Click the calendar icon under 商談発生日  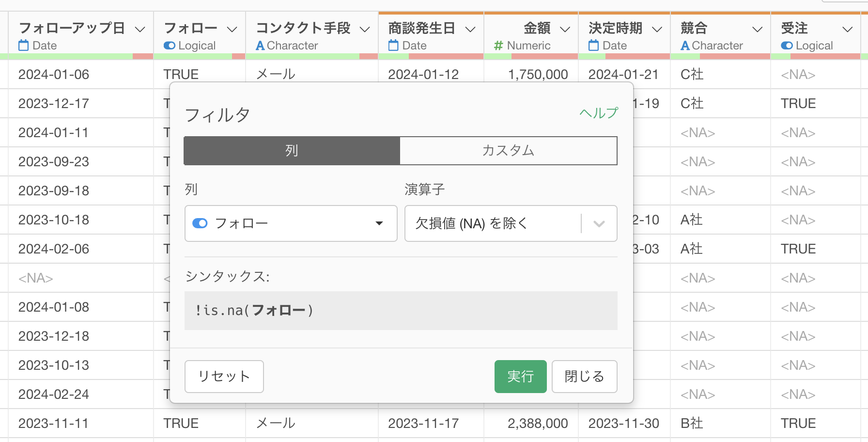click(393, 46)
